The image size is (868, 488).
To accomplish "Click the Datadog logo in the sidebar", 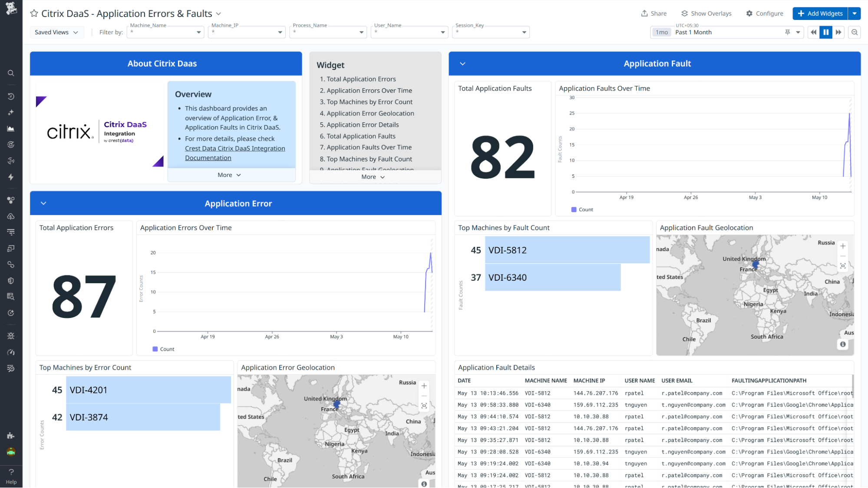I will [11, 8].
